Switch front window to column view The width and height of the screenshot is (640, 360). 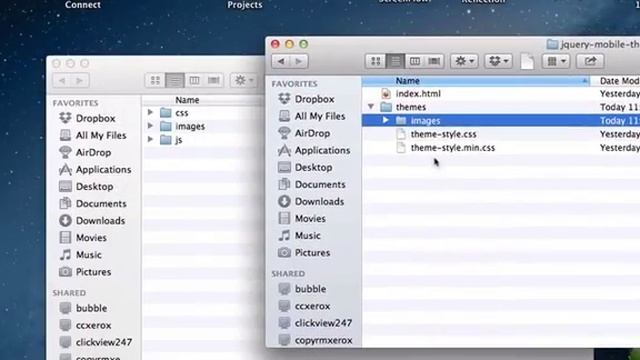[x=415, y=61]
